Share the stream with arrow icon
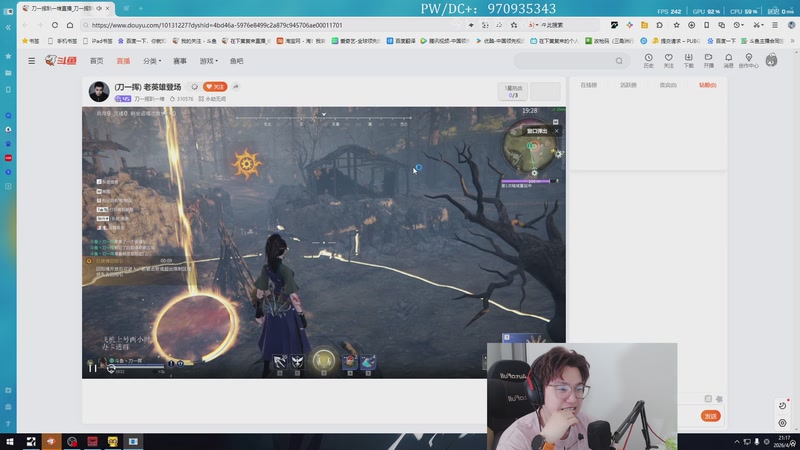 click(236, 87)
